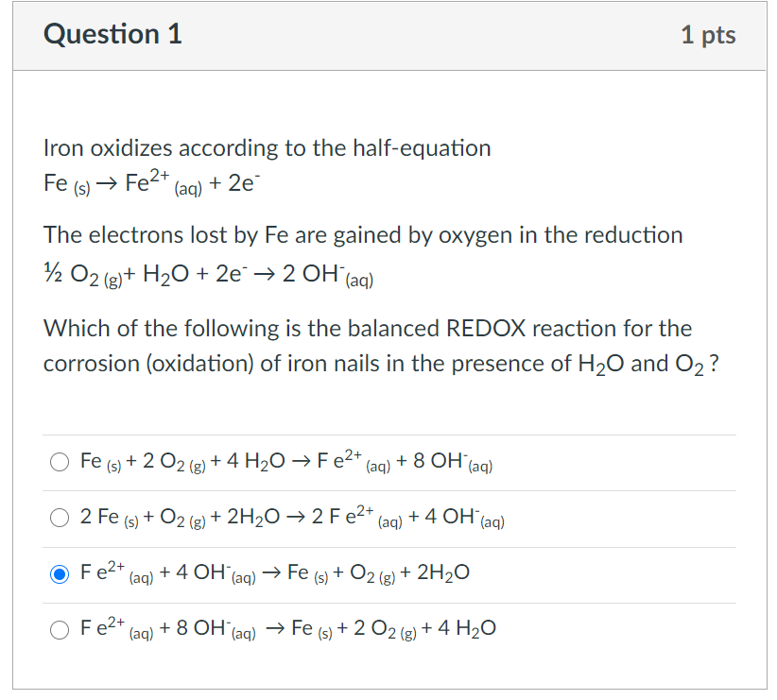Click the already-selected third answer radio button
Image resolution: width=777 pixels, height=700 pixels.
pos(60,574)
